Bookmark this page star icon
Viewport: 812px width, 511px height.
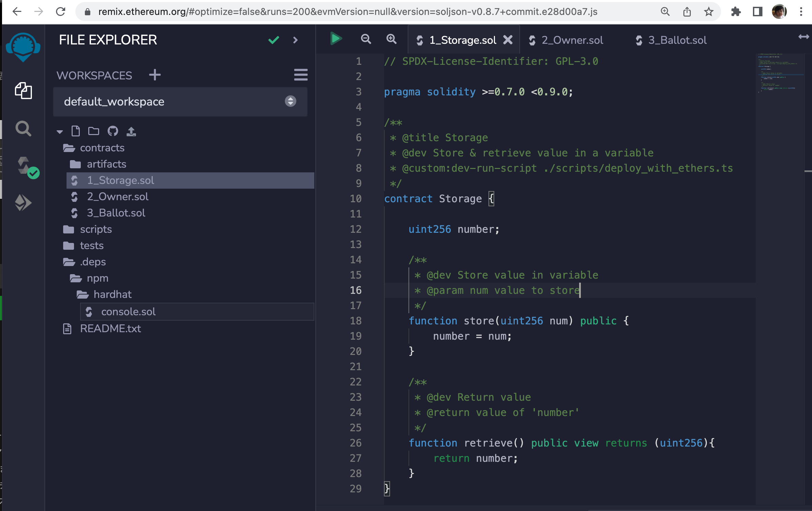point(708,12)
